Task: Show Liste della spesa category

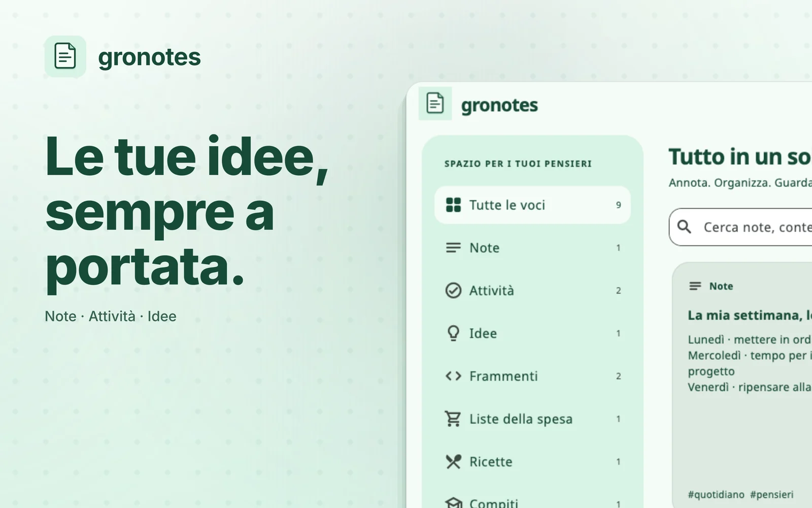Action: 532,419
